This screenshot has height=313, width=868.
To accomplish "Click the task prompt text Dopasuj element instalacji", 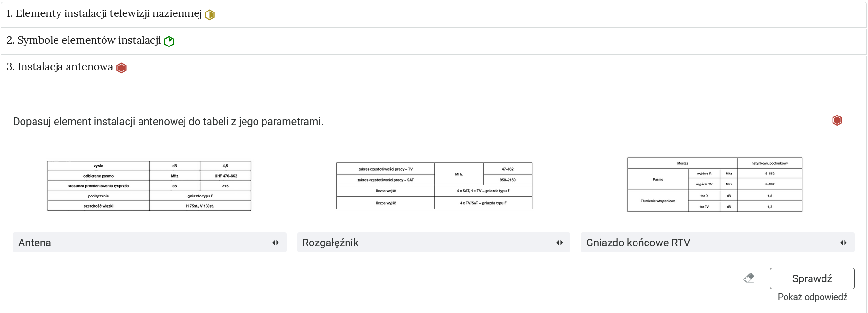I will pos(169,121).
